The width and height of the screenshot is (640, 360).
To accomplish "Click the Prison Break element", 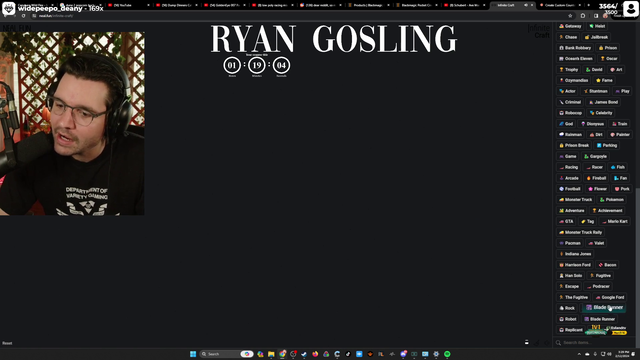I will [574, 145].
